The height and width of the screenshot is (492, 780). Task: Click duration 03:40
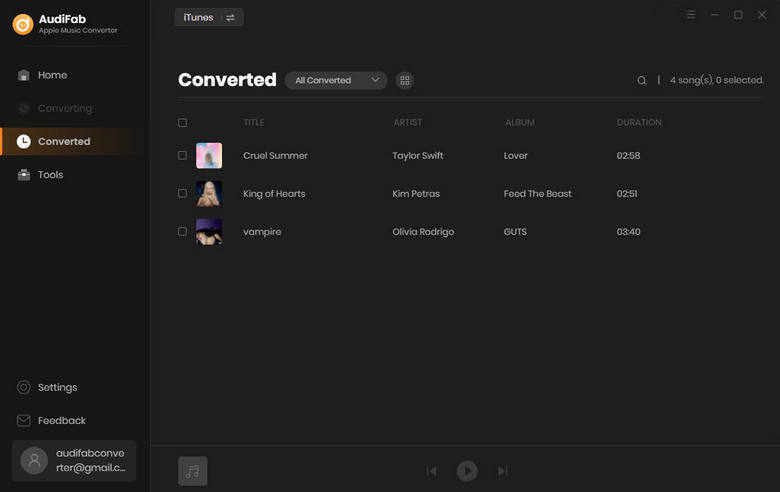point(628,232)
